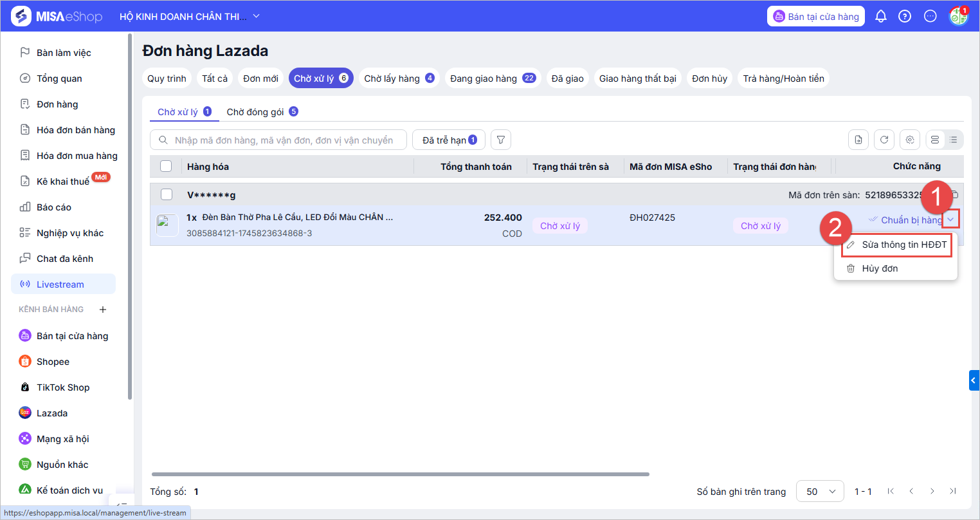Select Sửa thông tin HĐĐT menu item
The image size is (980, 520).
[x=896, y=245]
